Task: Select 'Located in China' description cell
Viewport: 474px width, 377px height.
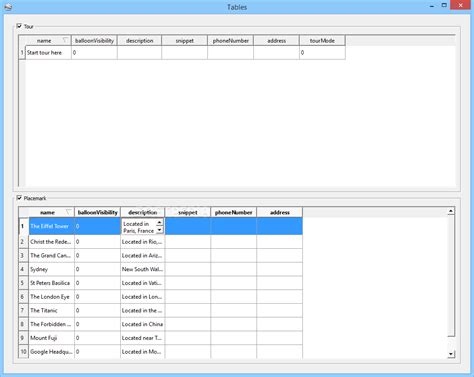Action: [143, 324]
